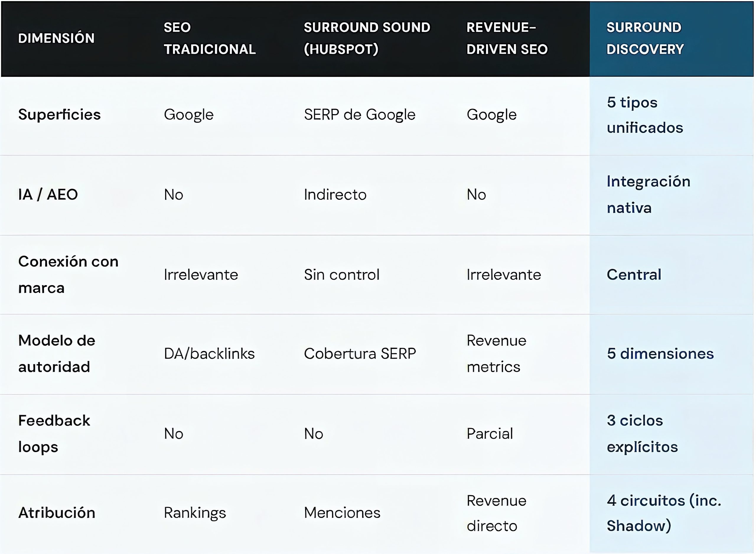Select the Superficies row label
The height and width of the screenshot is (554, 756).
pyautogui.click(x=59, y=115)
